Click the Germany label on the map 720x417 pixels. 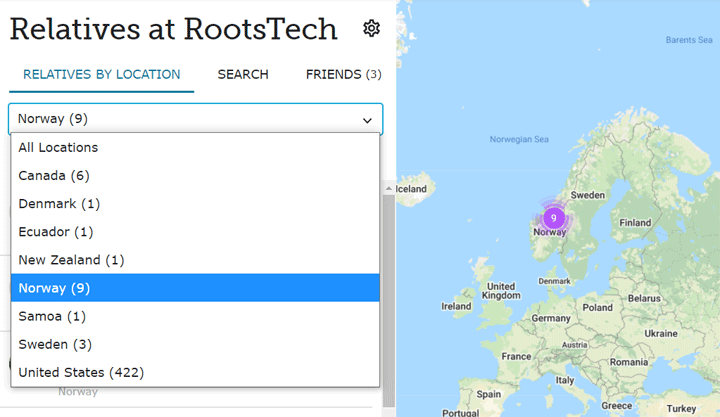(551, 318)
